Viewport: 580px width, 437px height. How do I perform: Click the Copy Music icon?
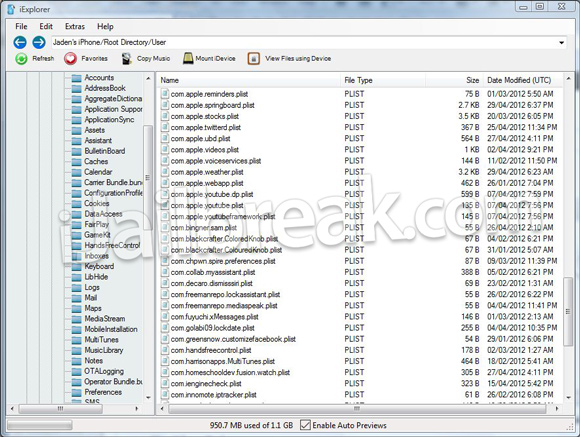pos(127,58)
